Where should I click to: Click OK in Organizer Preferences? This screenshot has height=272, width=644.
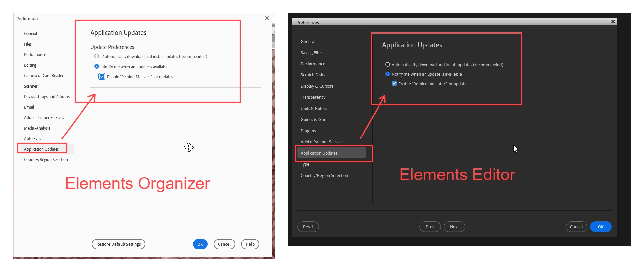point(200,244)
